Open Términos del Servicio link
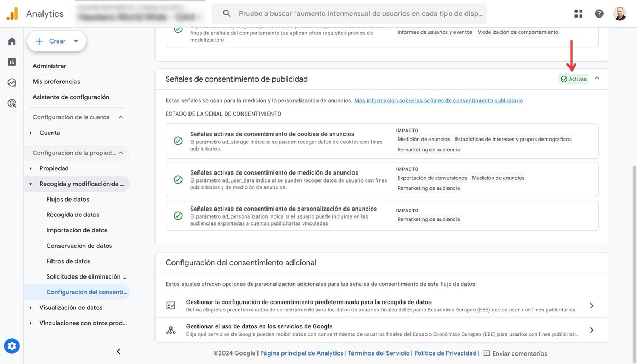637x364 pixels. pos(378,353)
